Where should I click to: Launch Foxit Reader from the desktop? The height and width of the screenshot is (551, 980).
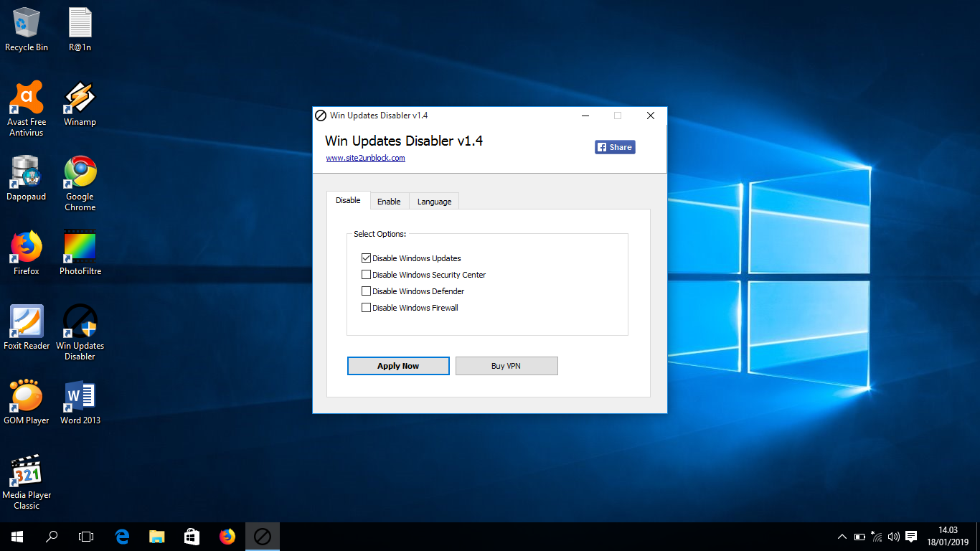click(x=27, y=324)
